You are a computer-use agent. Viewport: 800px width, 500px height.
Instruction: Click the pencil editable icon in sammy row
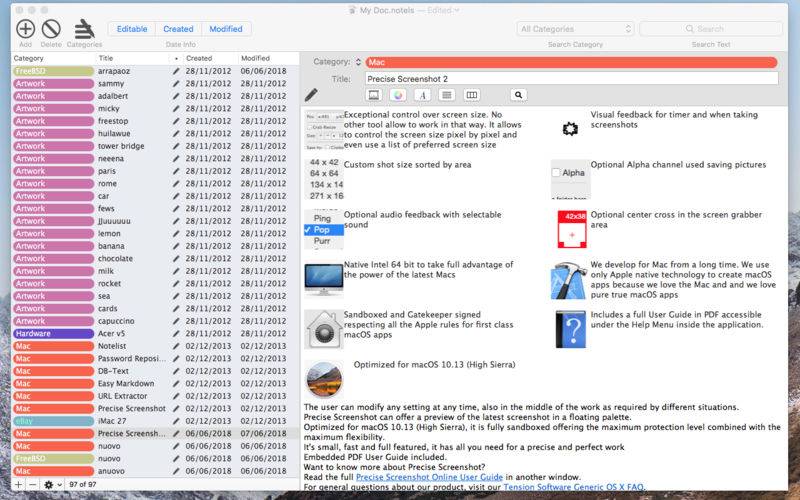coord(176,84)
